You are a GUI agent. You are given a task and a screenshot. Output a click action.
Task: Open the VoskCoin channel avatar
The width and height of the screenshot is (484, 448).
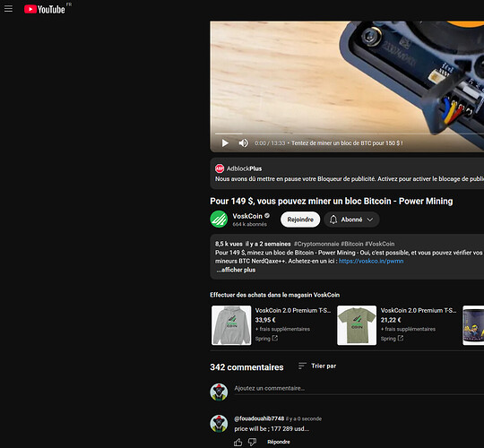[x=219, y=219]
